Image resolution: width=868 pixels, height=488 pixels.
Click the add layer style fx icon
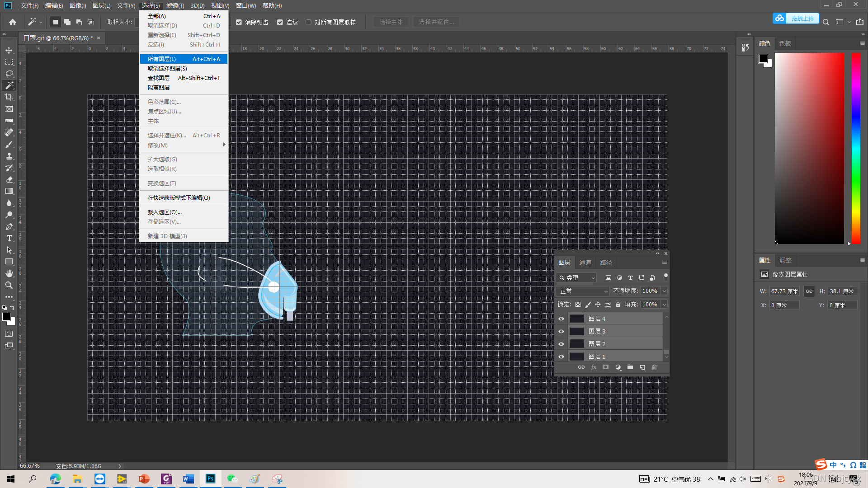[594, 367]
